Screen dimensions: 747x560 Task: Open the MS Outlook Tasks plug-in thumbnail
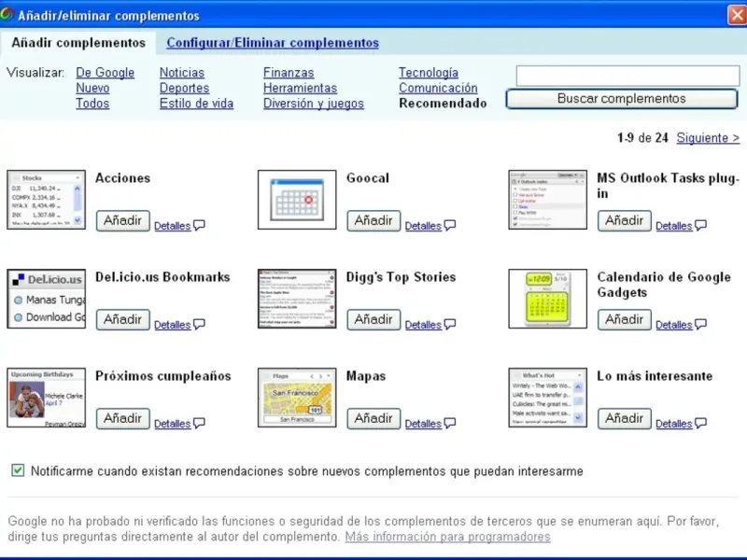pos(547,200)
